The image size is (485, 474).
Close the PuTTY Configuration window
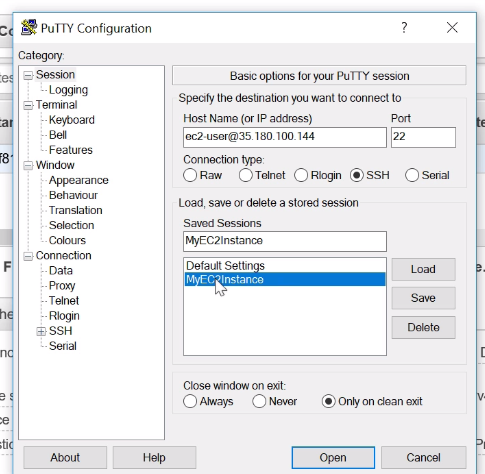point(452,28)
